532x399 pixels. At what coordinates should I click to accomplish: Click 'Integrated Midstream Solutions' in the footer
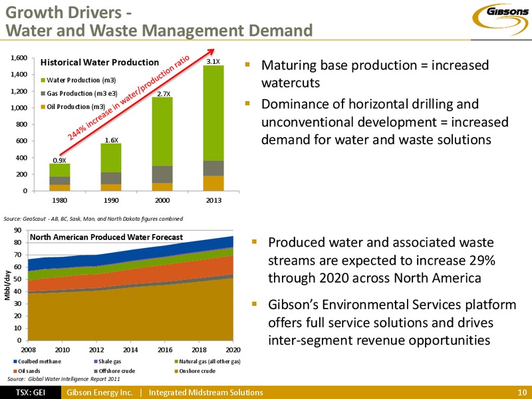[206, 392]
